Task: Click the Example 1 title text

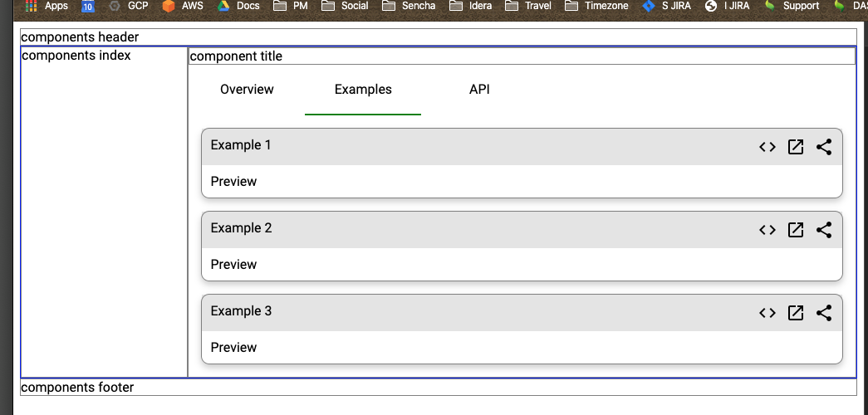Action: tap(241, 145)
